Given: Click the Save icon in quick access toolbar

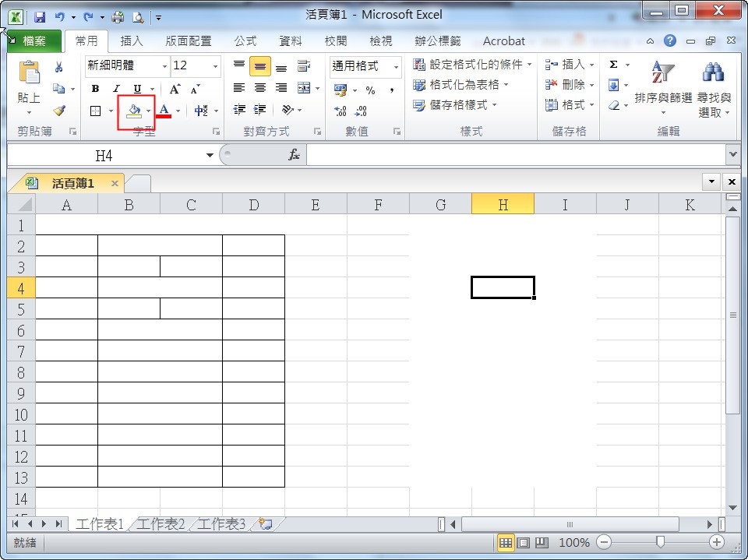Looking at the screenshot, I should coord(40,16).
